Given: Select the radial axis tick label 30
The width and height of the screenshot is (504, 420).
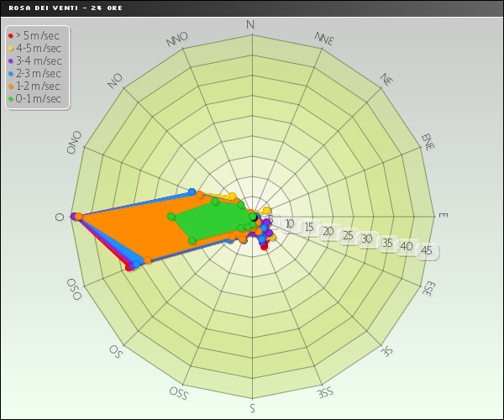Looking at the screenshot, I should point(366,239).
